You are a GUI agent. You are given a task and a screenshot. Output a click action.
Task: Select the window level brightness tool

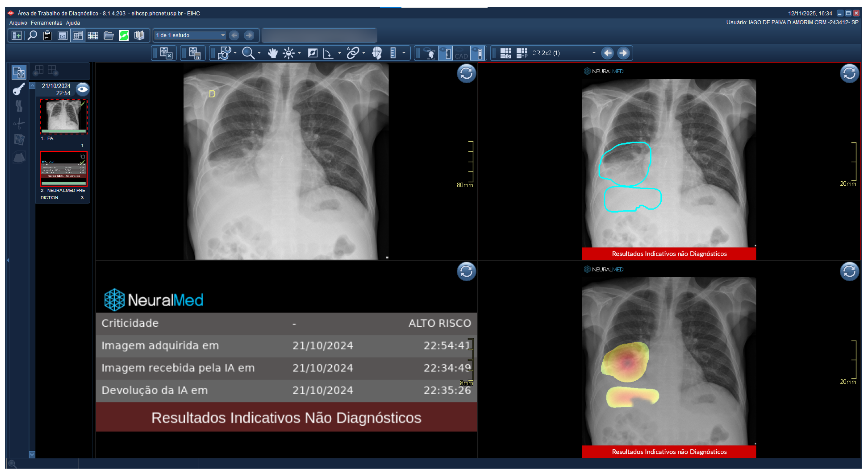coord(289,53)
